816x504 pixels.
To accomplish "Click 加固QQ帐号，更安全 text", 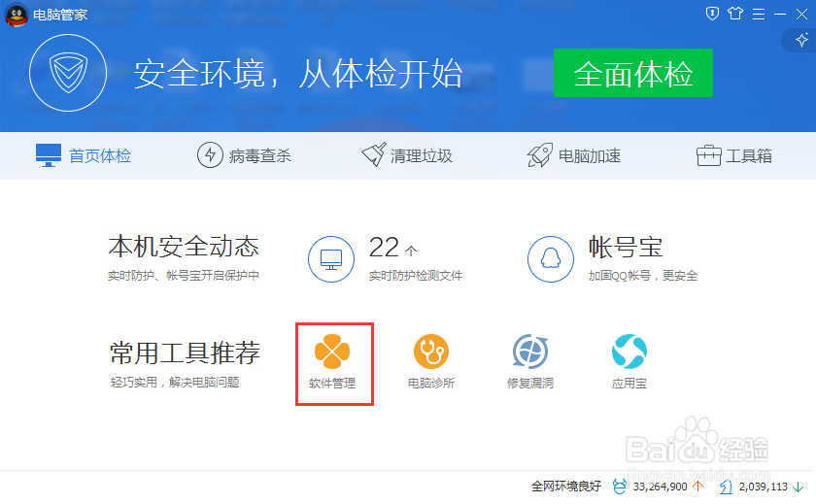I will (643, 276).
